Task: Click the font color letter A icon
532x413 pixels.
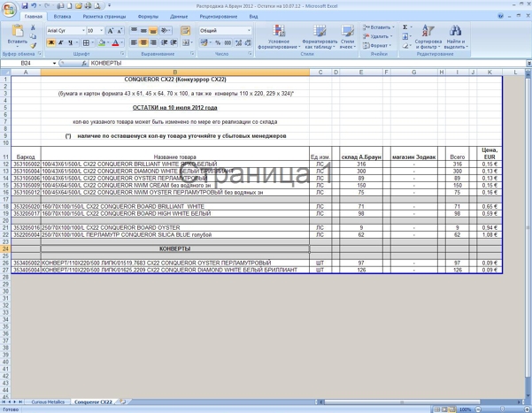Action: [115, 42]
